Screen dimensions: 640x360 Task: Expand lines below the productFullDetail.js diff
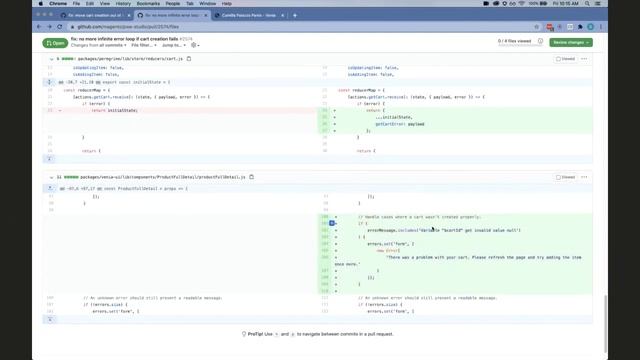tap(49, 319)
